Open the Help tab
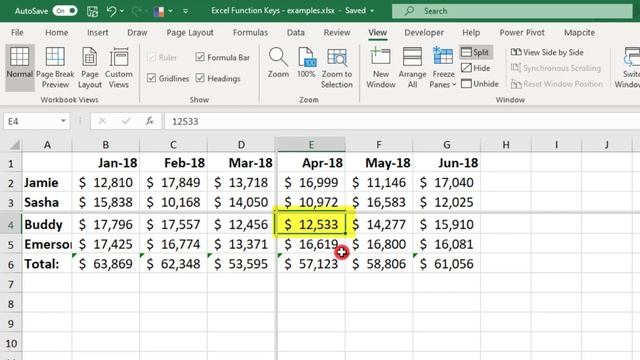Viewport: 640px width, 360px height. 471,33
